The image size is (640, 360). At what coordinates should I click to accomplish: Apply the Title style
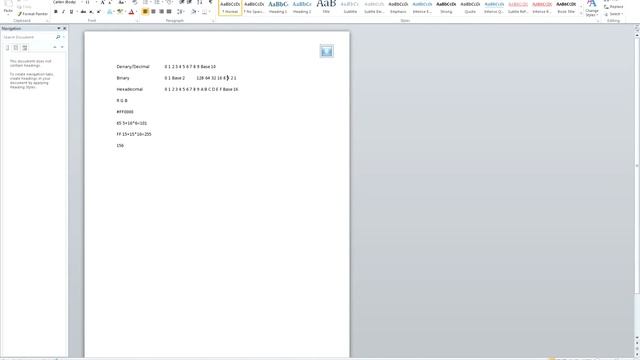click(326, 8)
